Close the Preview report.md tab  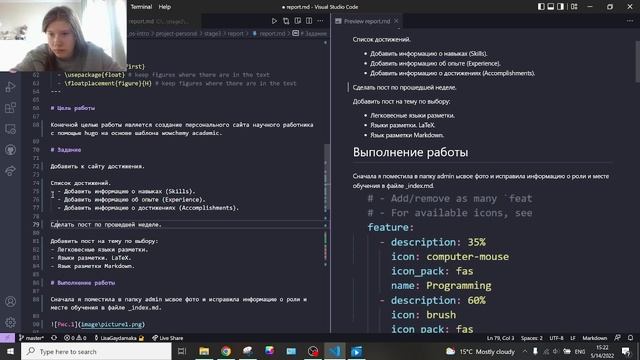point(396,21)
